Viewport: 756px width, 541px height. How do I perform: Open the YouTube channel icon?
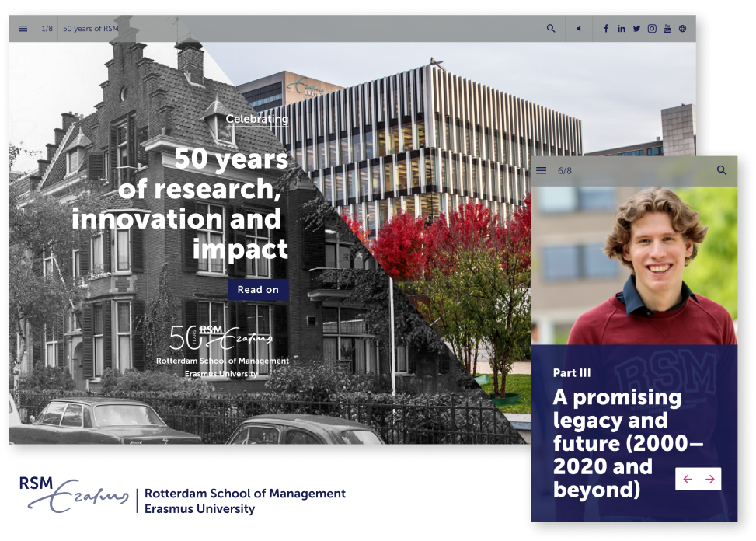point(667,28)
